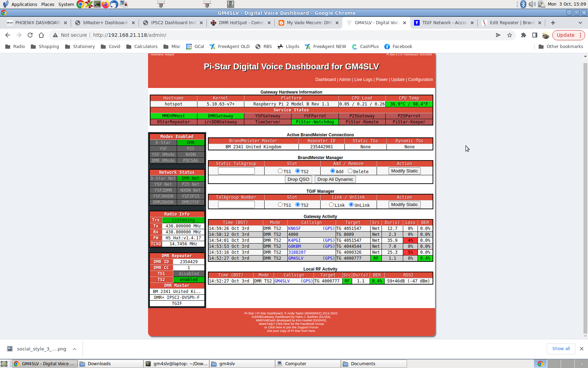The height and width of the screenshot is (368, 588).
Task: Click the Facebook bookmark icon
Action: [387, 46]
